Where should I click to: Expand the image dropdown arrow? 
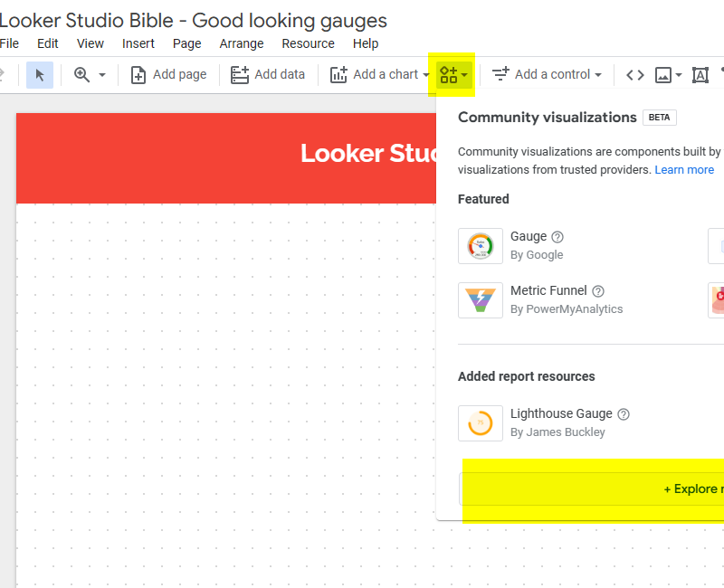[x=678, y=75]
